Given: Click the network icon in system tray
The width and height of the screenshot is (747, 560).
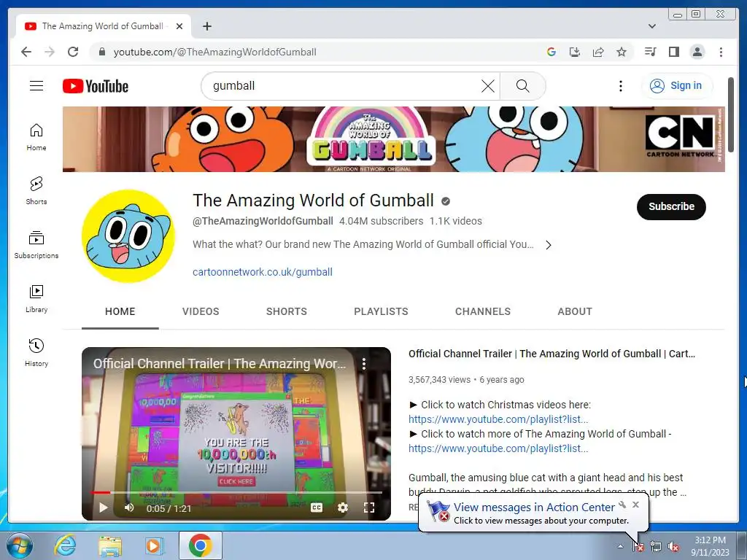Looking at the screenshot, I should pyautogui.click(x=656, y=547).
